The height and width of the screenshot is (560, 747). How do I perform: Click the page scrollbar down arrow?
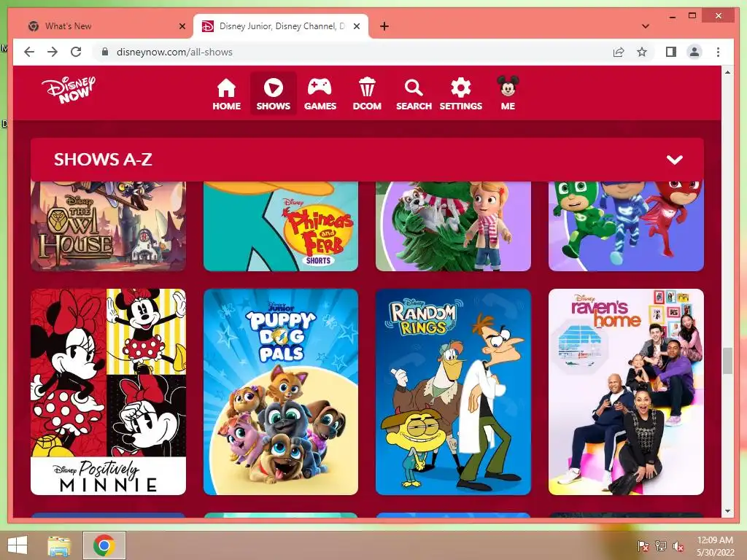click(727, 511)
